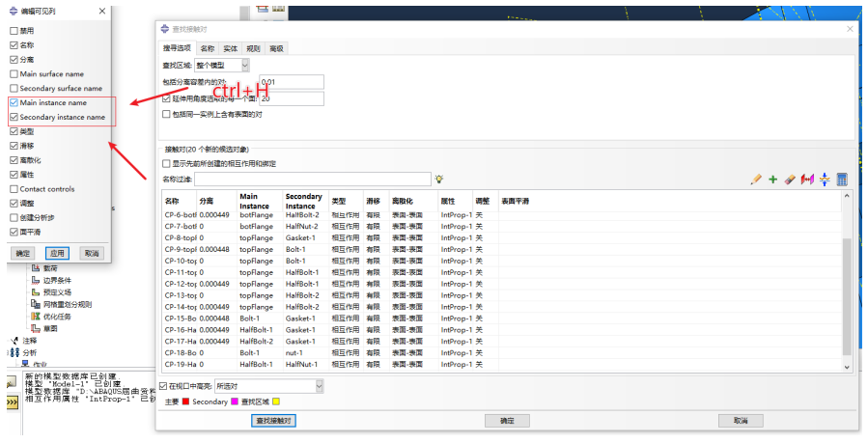Uncheck the Main instance name checkbox
Image resolution: width=868 pixels, height=443 pixels.
pyautogui.click(x=14, y=103)
